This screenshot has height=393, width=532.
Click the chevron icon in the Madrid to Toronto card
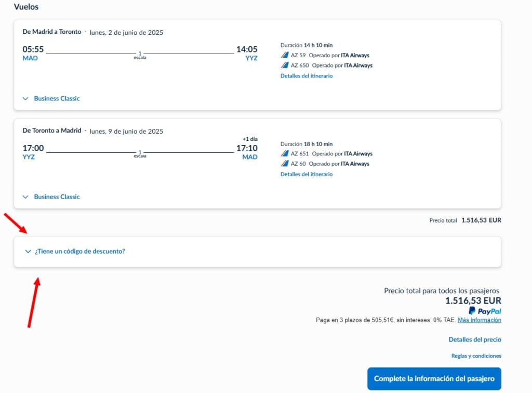pos(25,99)
